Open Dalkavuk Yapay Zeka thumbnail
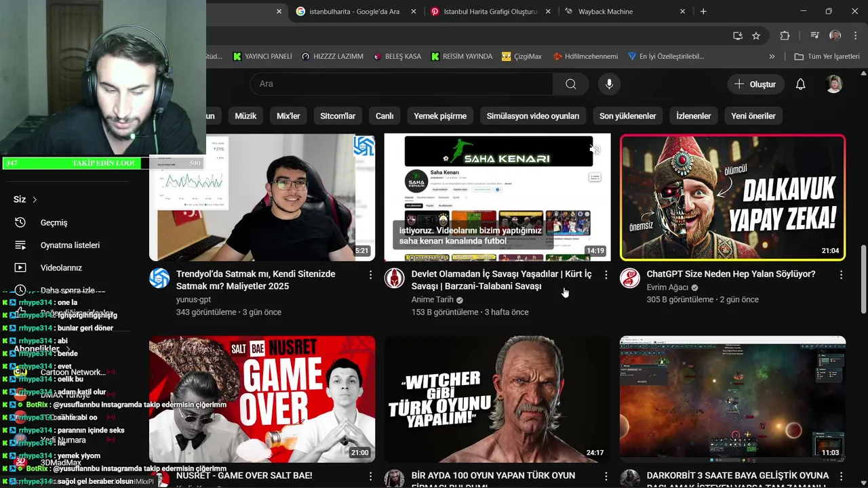This screenshot has height=488, width=868. pyautogui.click(x=732, y=197)
